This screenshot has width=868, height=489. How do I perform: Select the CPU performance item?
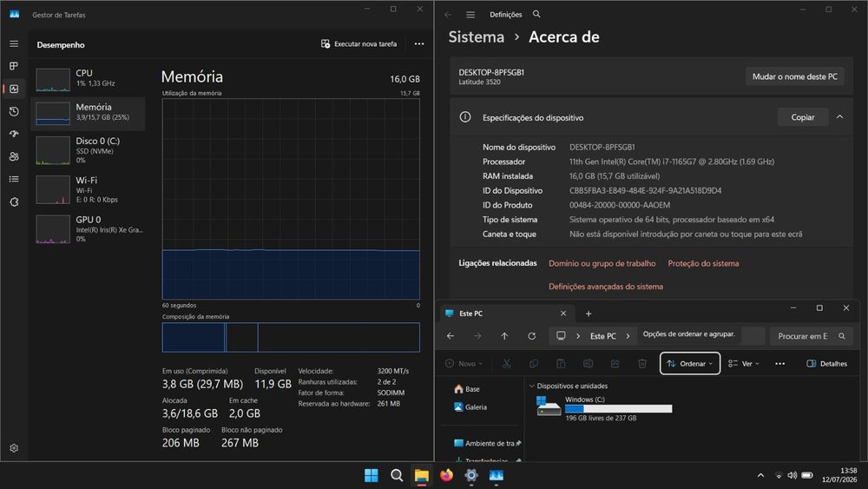89,78
